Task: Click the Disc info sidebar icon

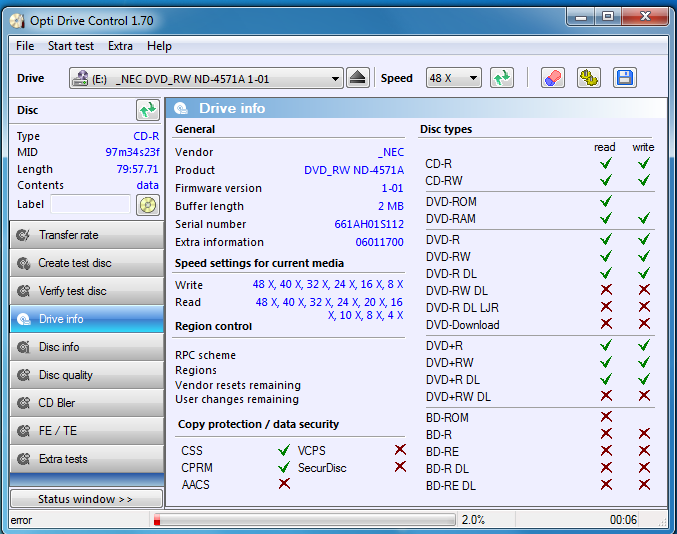Action: point(23,347)
